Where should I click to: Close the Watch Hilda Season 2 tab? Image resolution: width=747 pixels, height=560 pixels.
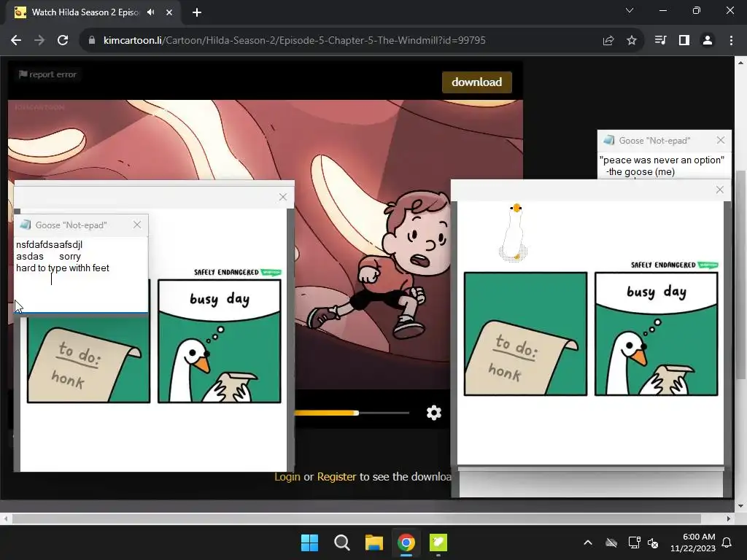coord(169,12)
